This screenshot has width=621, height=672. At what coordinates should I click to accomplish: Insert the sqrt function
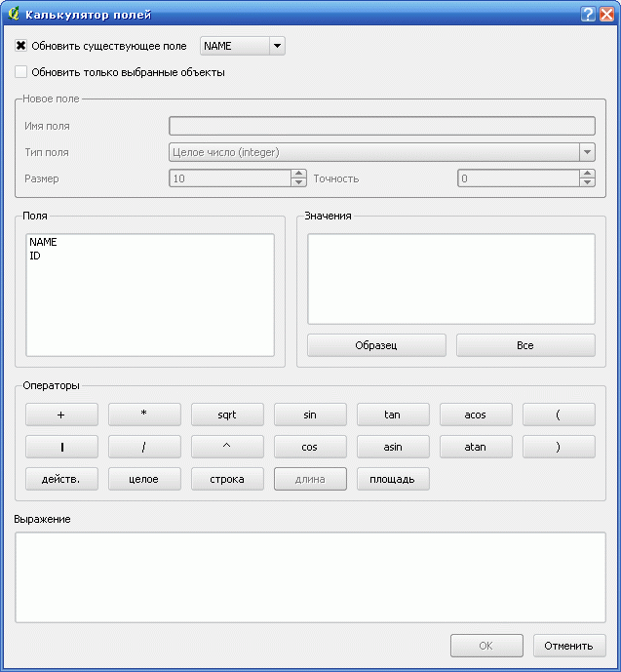pos(227,415)
